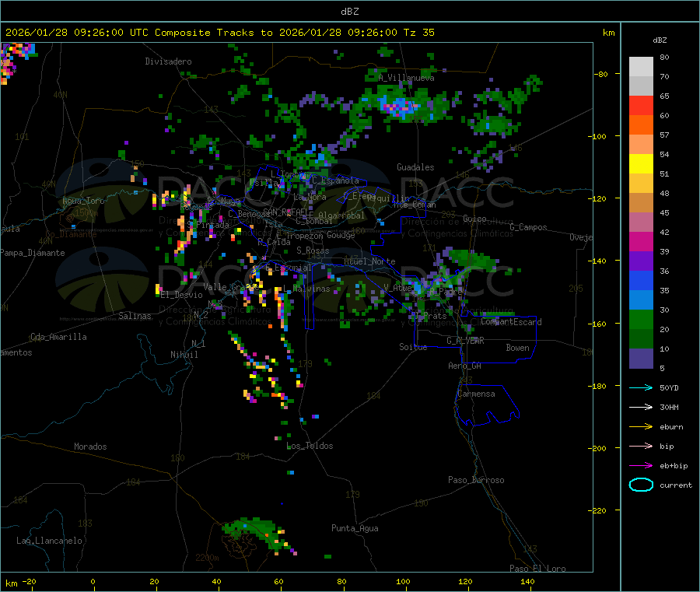Click the 'Cda_Amarilla' map label

pos(58,337)
